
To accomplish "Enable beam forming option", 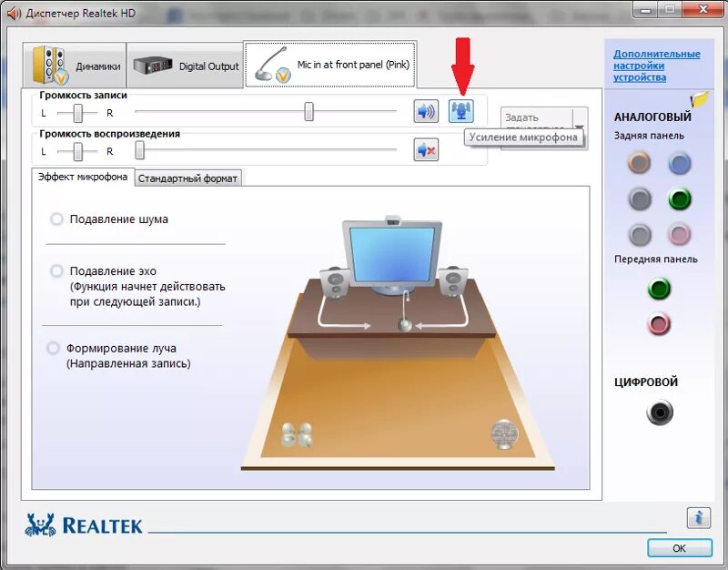I will [x=54, y=348].
